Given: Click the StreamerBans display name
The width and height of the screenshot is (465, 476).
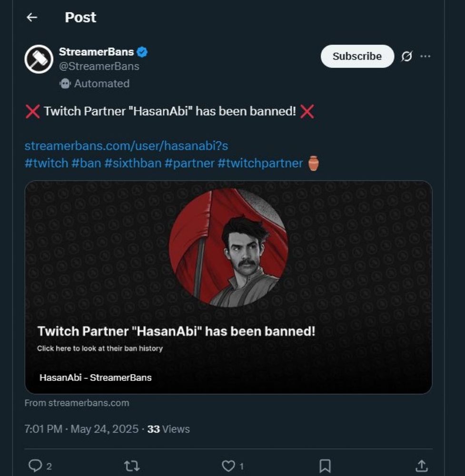Looking at the screenshot, I should [x=96, y=52].
